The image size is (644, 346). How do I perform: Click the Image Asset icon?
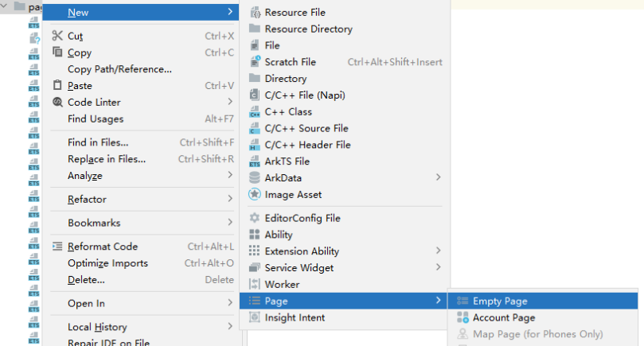tap(255, 194)
